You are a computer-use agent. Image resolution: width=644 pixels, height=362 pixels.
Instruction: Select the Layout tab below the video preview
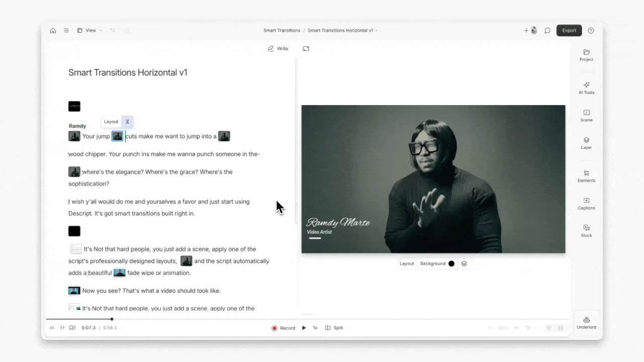[407, 263]
